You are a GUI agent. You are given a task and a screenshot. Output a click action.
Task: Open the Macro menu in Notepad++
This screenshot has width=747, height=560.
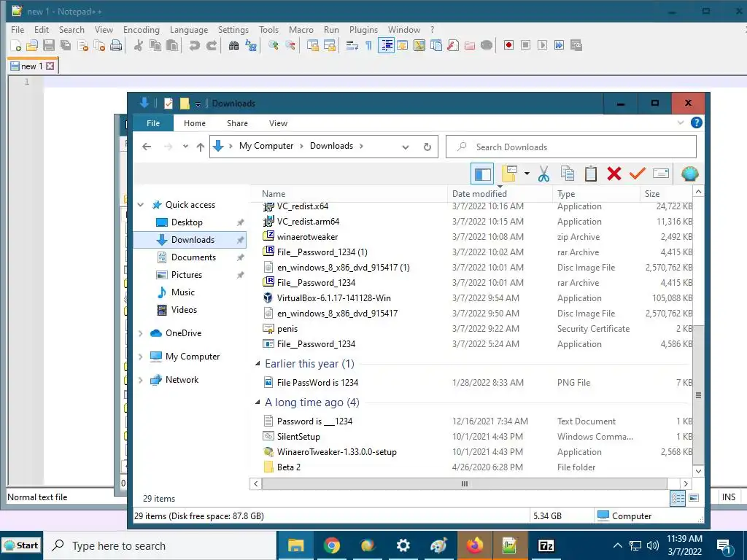(x=301, y=29)
